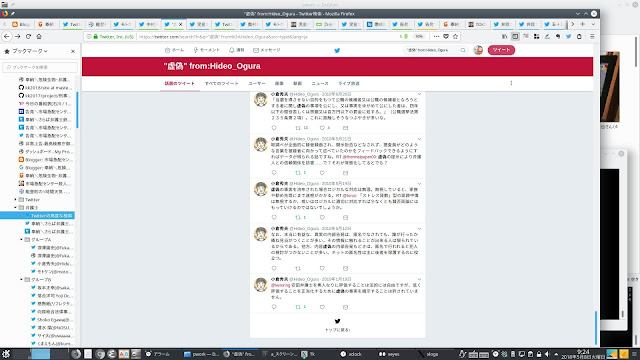The height and width of the screenshot is (360, 640).
Task: Retweet the 1月13日 tweet
Action: pos(298,307)
